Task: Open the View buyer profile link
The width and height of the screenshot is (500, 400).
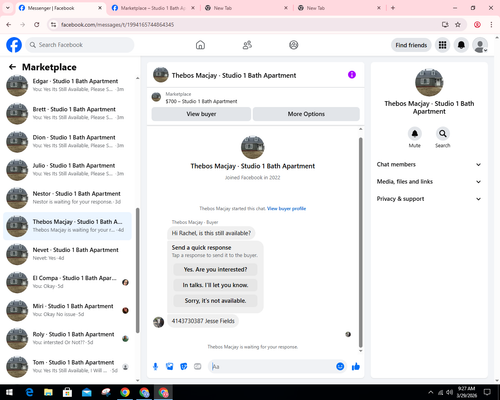Action: coord(286,209)
